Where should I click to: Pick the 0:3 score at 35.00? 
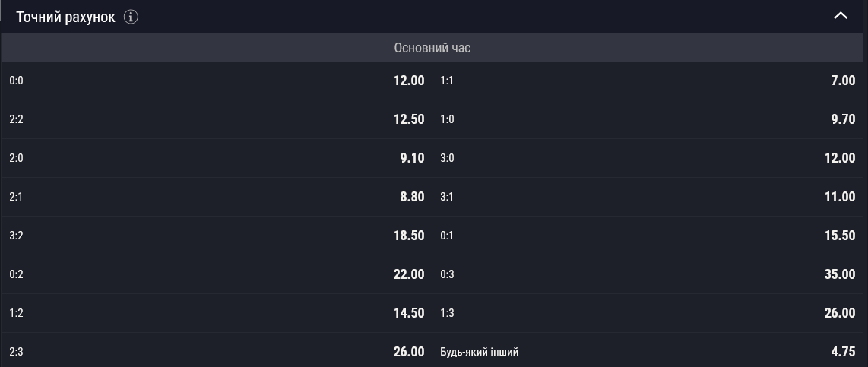[x=649, y=274]
